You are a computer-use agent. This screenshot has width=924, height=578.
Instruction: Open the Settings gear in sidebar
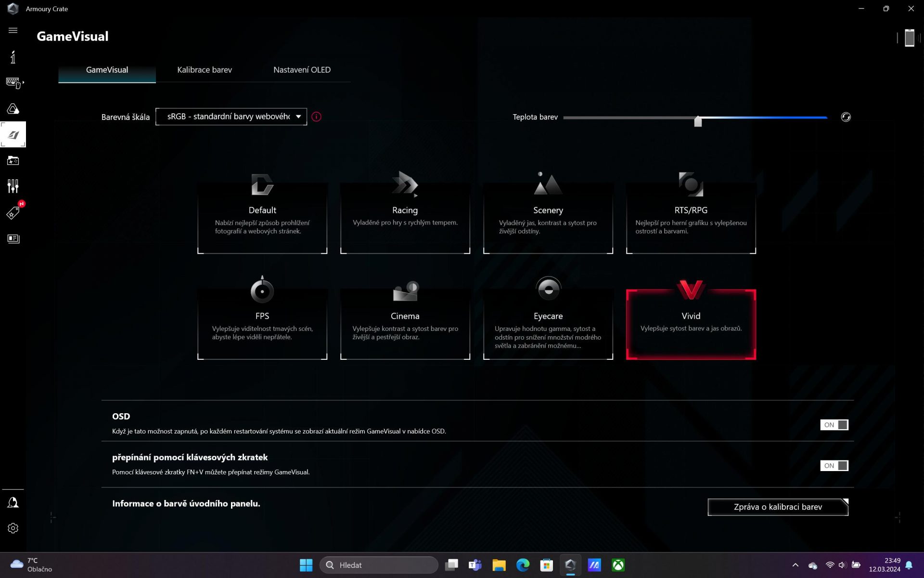(13, 528)
